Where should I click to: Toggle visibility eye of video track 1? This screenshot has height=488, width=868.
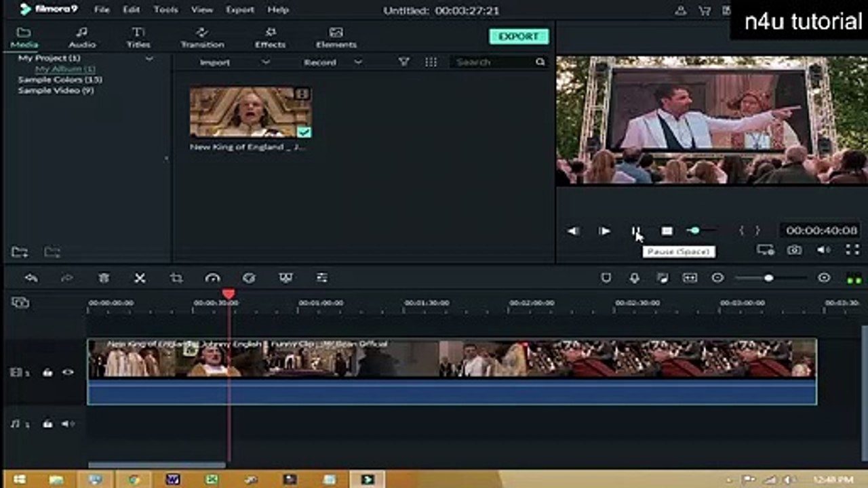pos(68,372)
